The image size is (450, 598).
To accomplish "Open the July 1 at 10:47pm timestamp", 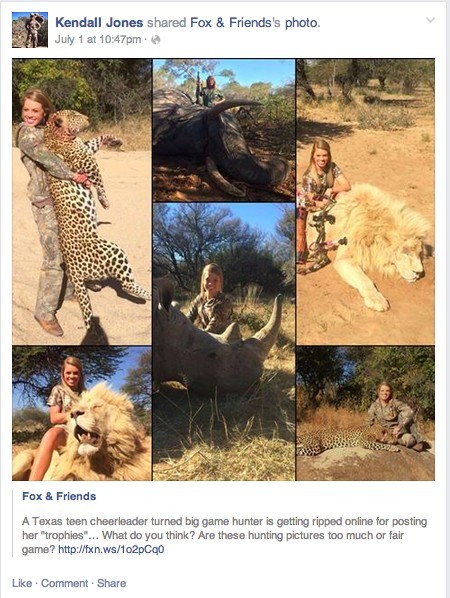I will (98, 39).
